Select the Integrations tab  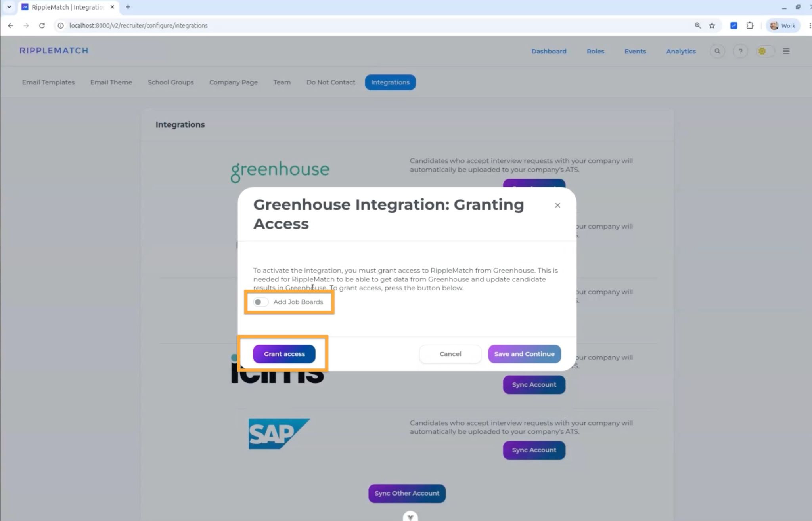click(390, 82)
